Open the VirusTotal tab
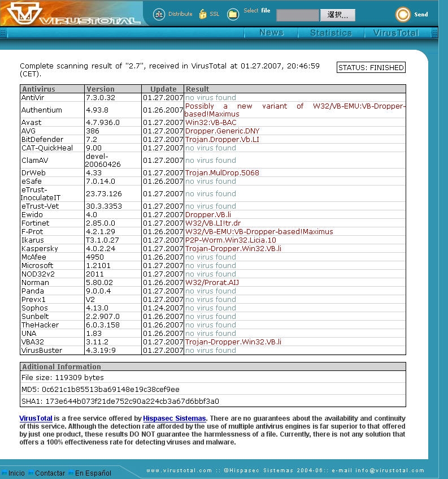 click(396, 32)
